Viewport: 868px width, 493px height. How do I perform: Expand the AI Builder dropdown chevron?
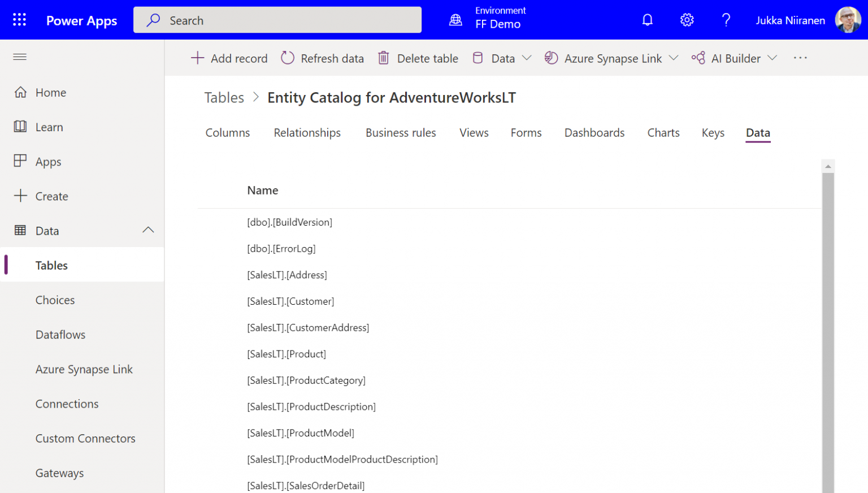pos(772,58)
